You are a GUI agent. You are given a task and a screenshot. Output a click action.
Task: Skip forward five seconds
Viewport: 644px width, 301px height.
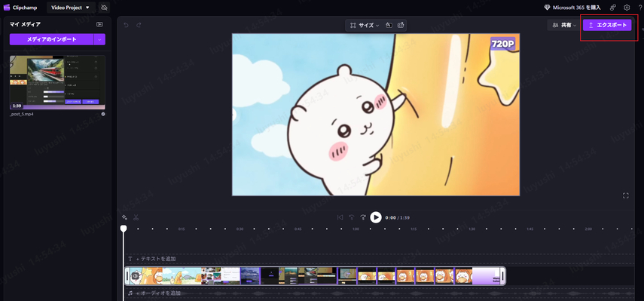362,217
